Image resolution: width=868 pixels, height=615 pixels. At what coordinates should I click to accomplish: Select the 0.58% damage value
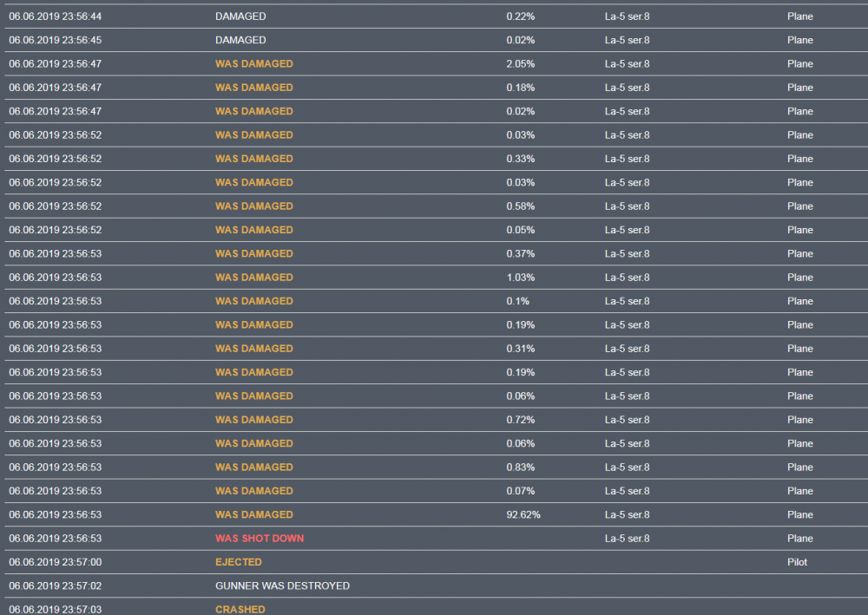(521, 206)
